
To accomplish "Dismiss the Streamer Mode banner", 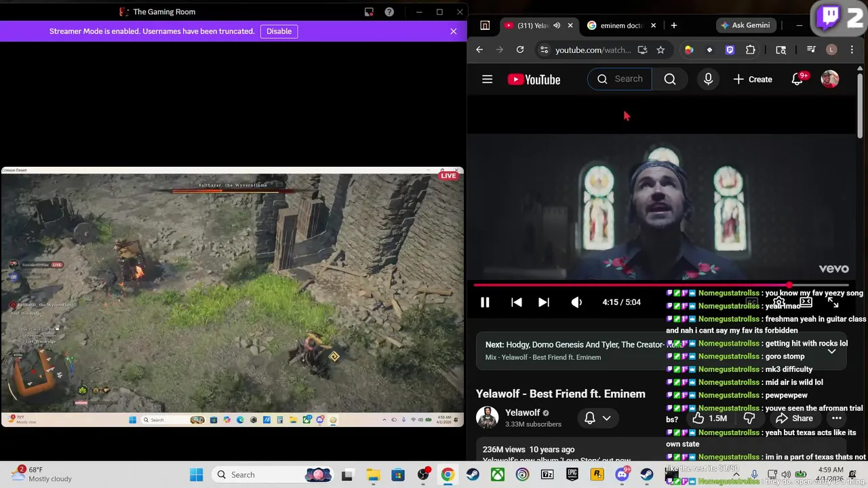I will point(454,31).
